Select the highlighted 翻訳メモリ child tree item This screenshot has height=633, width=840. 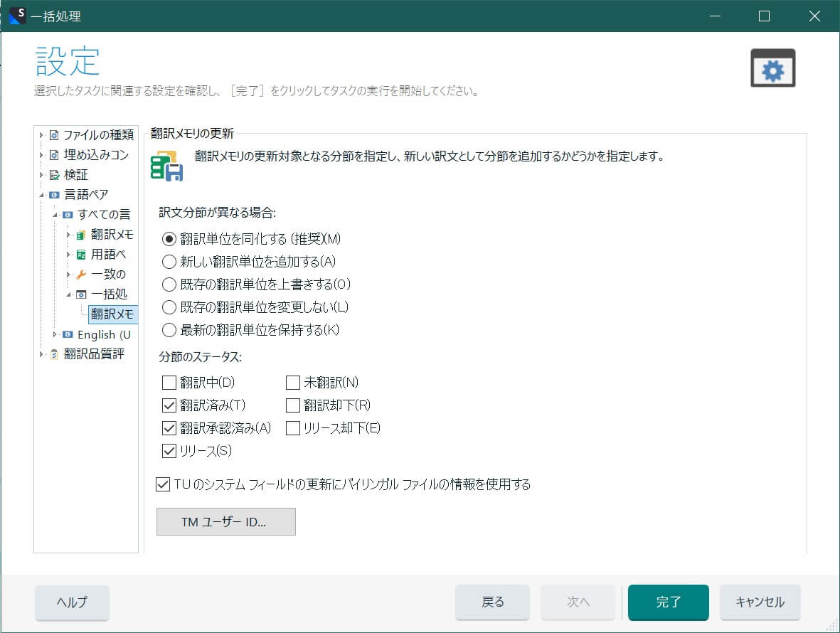112,314
